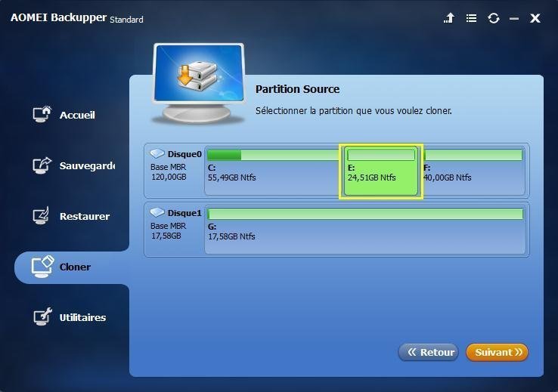Select partition F: 40,00GB Ntfs
Viewport: 558px width, 392px height.
(473, 171)
